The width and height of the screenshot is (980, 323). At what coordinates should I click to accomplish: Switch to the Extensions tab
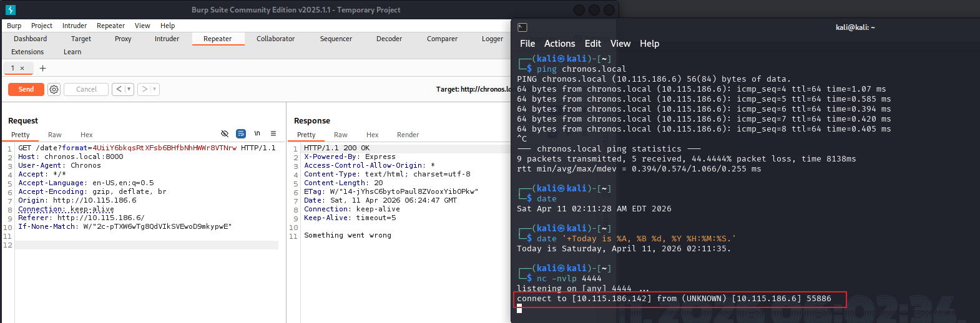[27, 52]
